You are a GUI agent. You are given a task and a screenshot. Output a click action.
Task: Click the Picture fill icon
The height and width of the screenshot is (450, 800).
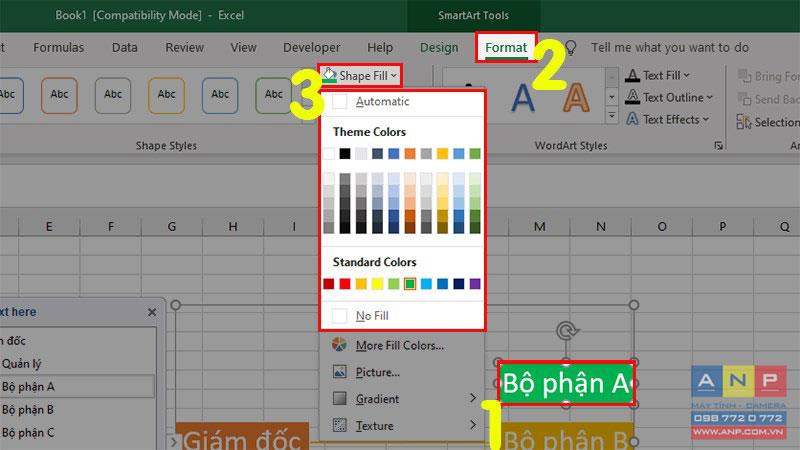(339, 371)
